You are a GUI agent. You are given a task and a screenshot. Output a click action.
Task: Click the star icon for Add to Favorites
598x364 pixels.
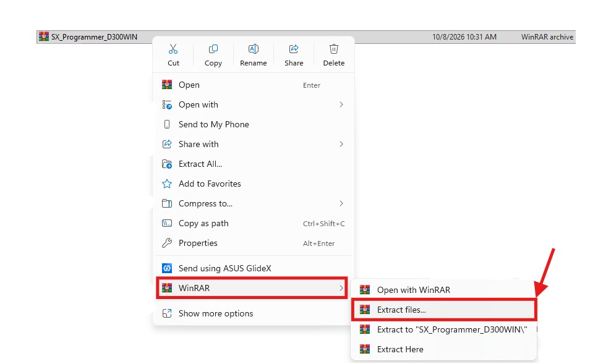coord(167,184)
